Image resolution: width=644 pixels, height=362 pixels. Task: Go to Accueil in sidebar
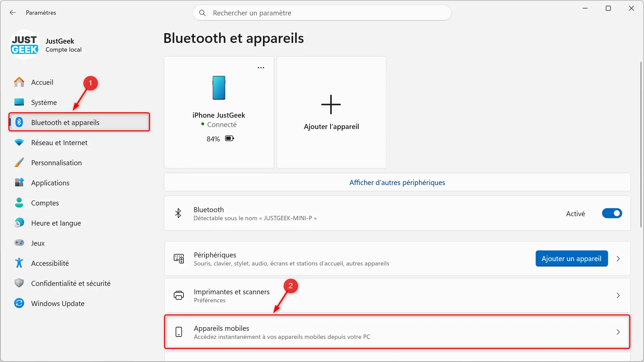click(x=79, y=82)
